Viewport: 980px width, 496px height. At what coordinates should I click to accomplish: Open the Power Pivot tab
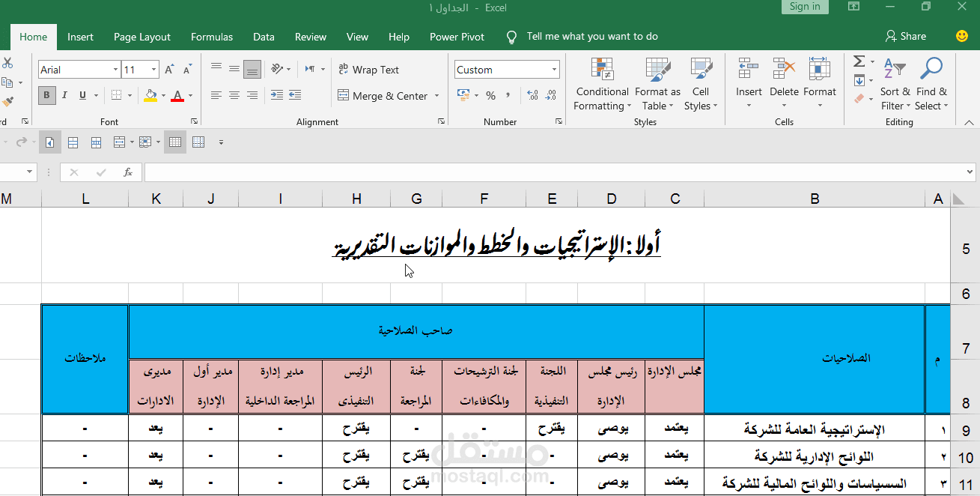pos(457,36)
